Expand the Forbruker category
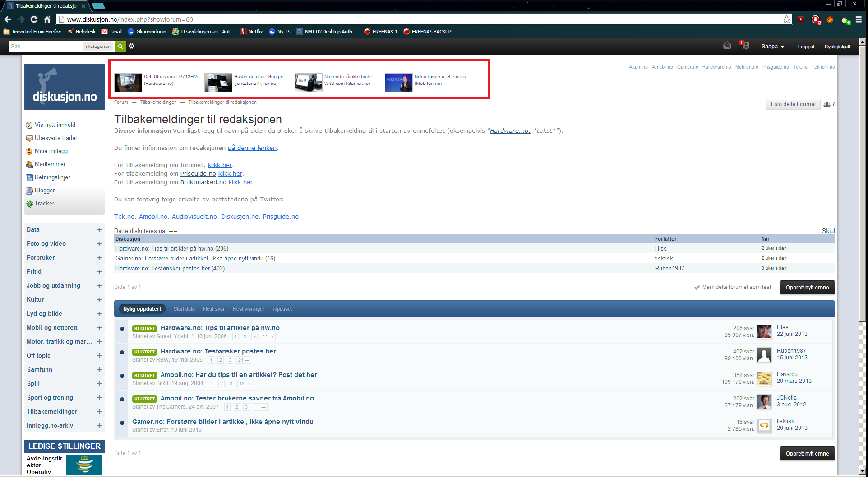 point(99,258)
